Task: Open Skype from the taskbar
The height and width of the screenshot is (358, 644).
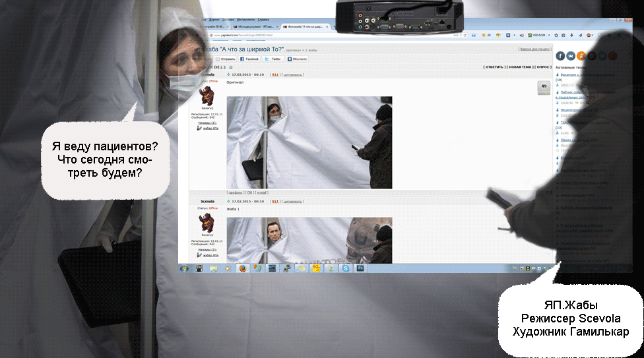Action: click(x=345, y=269)
